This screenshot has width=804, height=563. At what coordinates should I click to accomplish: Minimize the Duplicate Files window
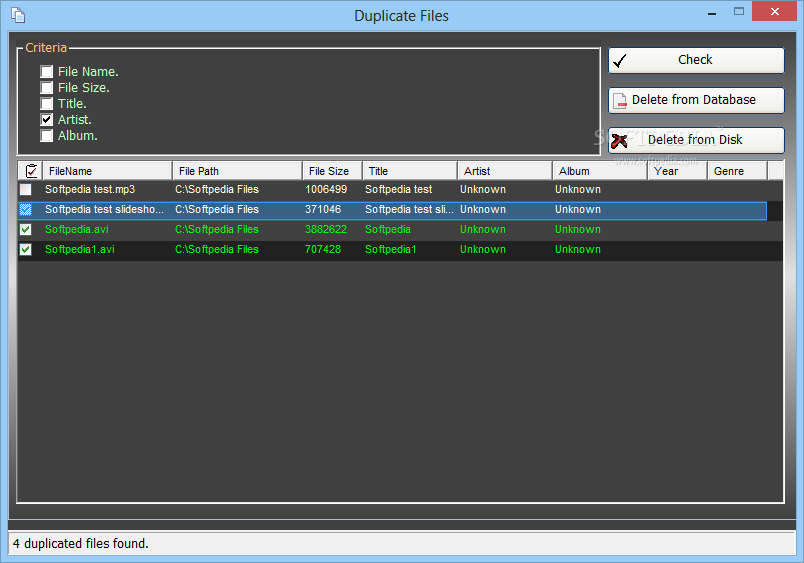coord(712,12)
